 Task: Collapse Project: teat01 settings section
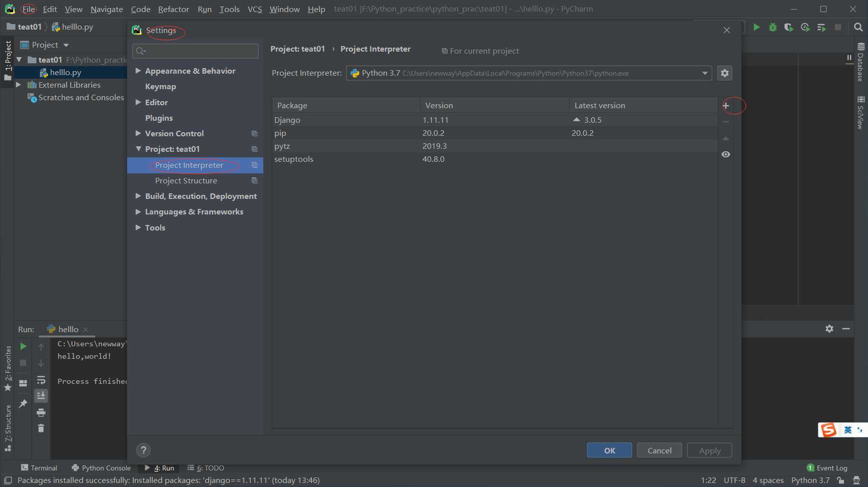pos(138,149)
